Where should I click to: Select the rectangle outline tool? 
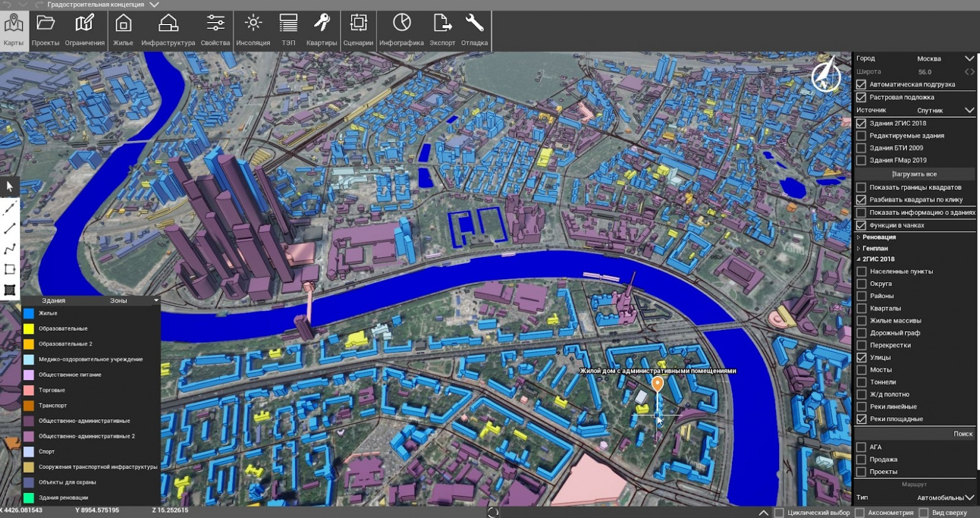[x=9, y=269]
